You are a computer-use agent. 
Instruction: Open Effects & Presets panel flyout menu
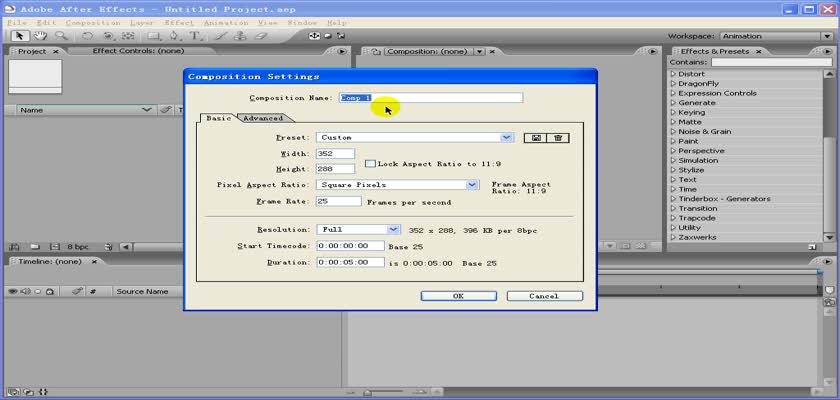point(829,51)
